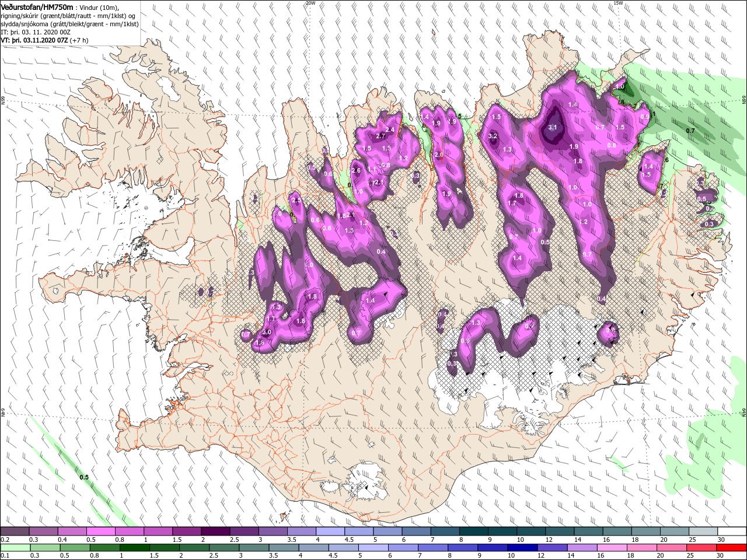
Task: Select lower-row blue swatch starting at 9
Action: coord(492,548)
